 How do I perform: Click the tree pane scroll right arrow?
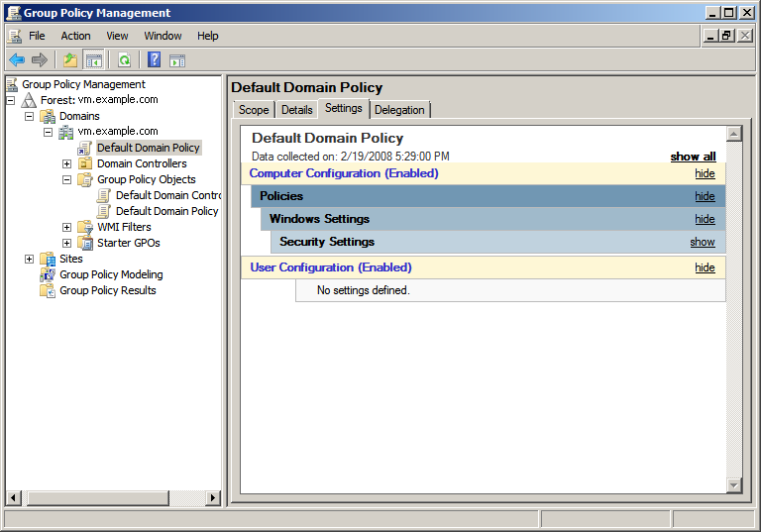(x=213, y=497)
